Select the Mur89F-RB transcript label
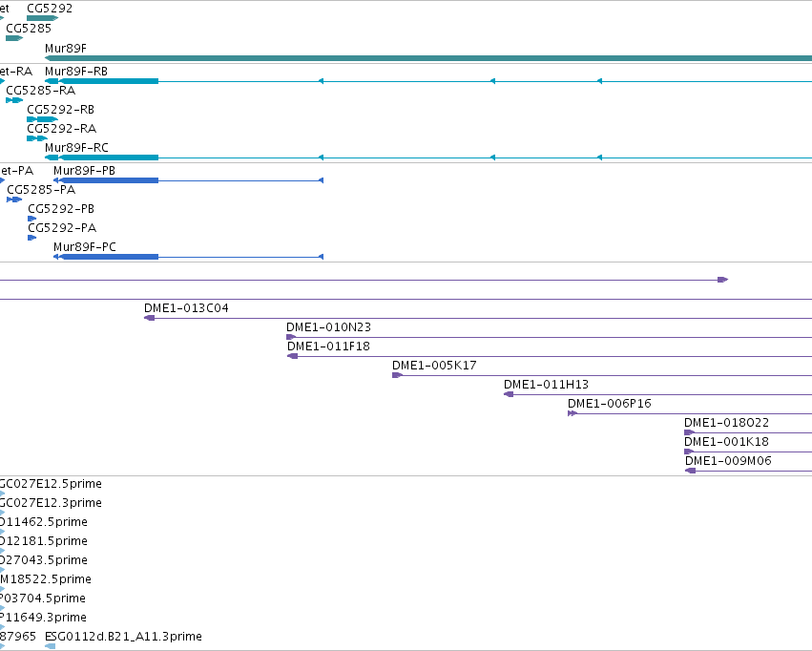 pos(76,72)
